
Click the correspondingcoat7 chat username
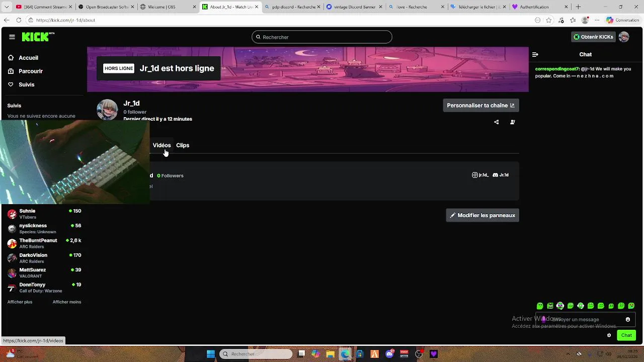pyautogui.click(x=557, y=69)
